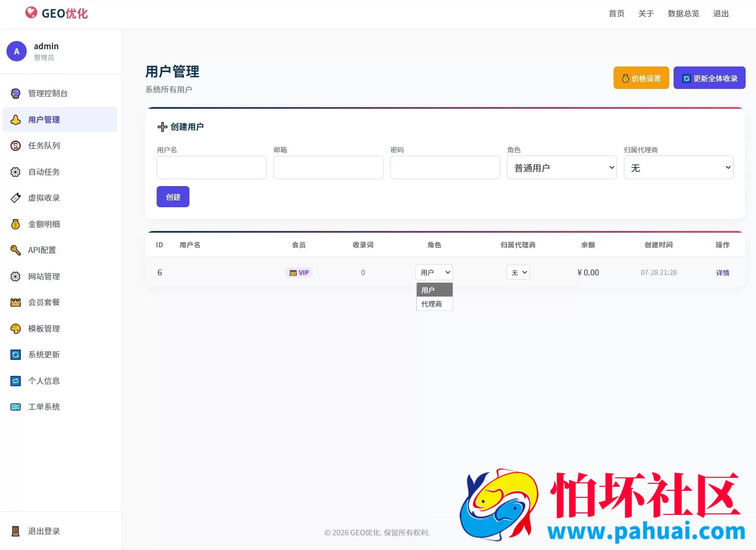Click the 自动任务 gear icon

pyautogui.click(x=16, y=172)
